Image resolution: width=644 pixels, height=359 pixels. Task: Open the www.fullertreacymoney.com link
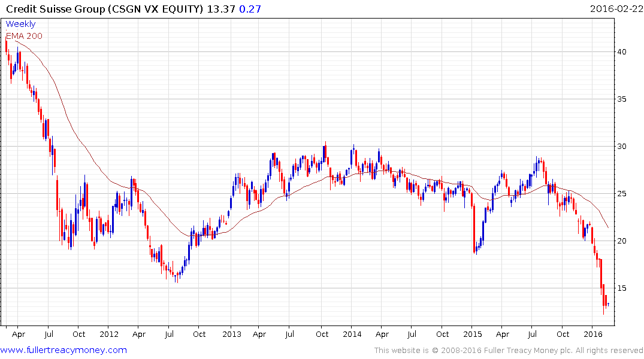(x=64, y=351)
